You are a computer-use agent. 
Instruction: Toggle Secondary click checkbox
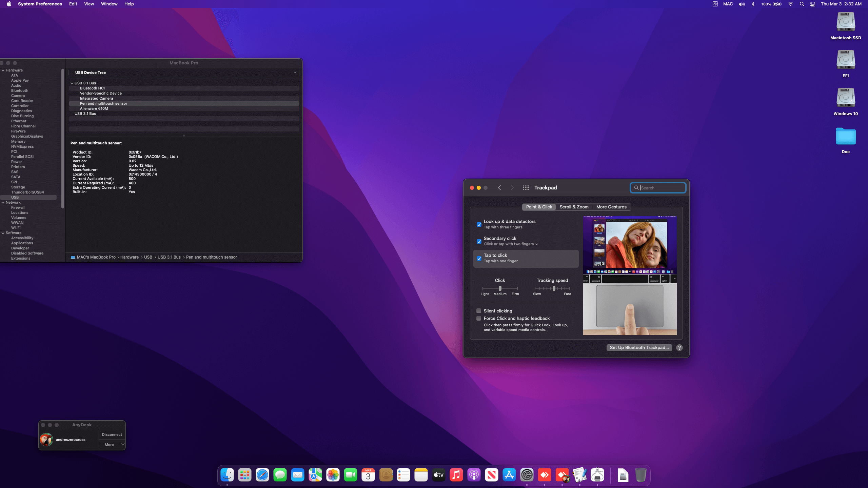click(479, 242)
